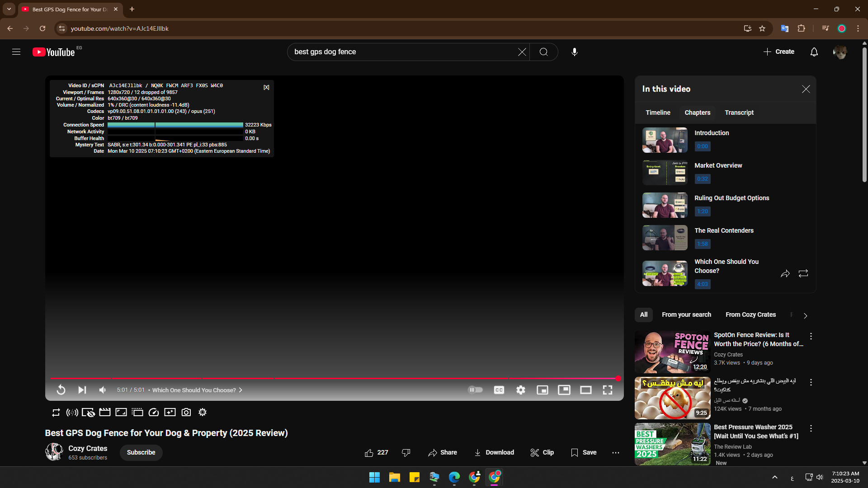Jump to Market Overview chapter
The width and height of the screenshot is (868, 488).
[725, 173]
